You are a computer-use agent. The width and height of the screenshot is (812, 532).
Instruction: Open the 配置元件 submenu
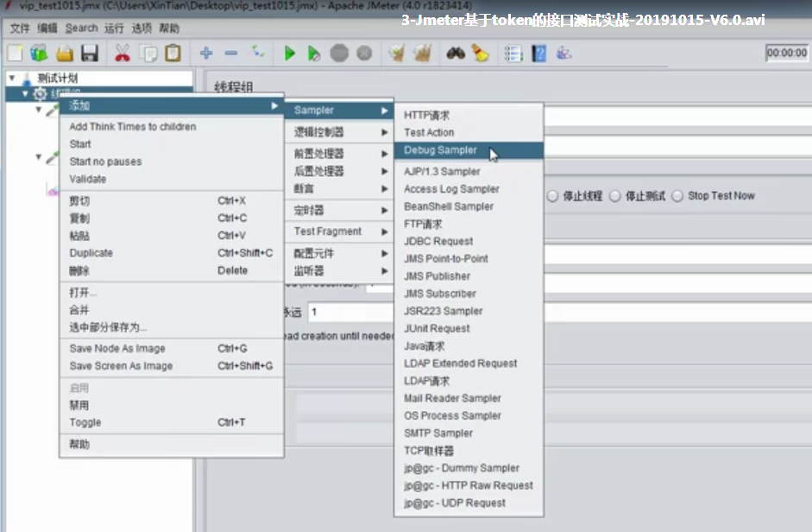tap(339, 254)
